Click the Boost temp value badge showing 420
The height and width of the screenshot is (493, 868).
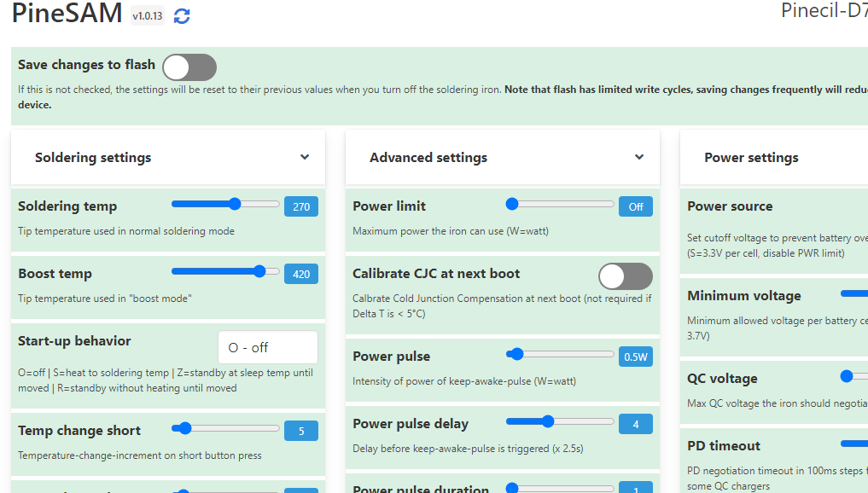(x=300, y=273)
